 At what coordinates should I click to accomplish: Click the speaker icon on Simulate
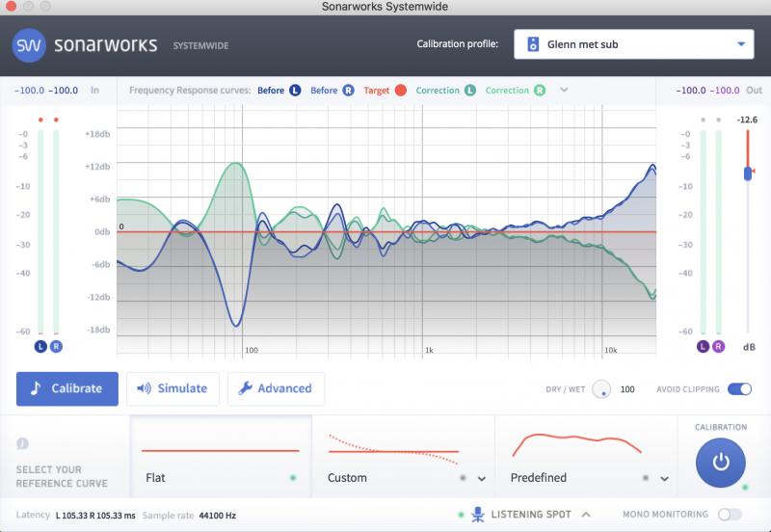[144, 388]
